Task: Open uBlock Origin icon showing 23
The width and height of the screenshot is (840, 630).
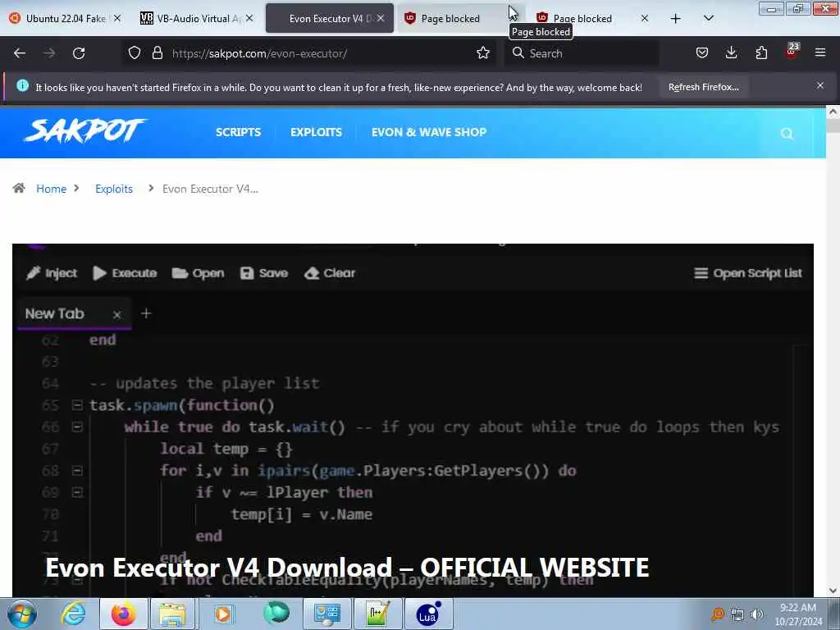Action: click(792, 52)
